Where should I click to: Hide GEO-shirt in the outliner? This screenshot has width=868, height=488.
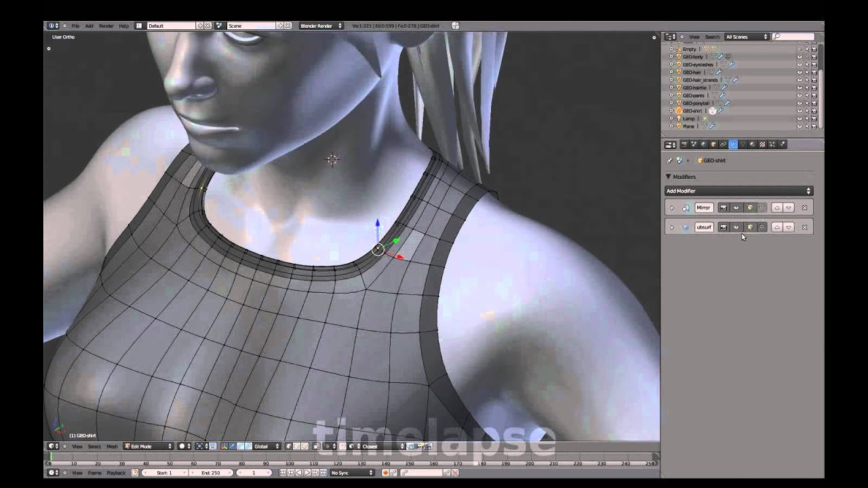800,110
